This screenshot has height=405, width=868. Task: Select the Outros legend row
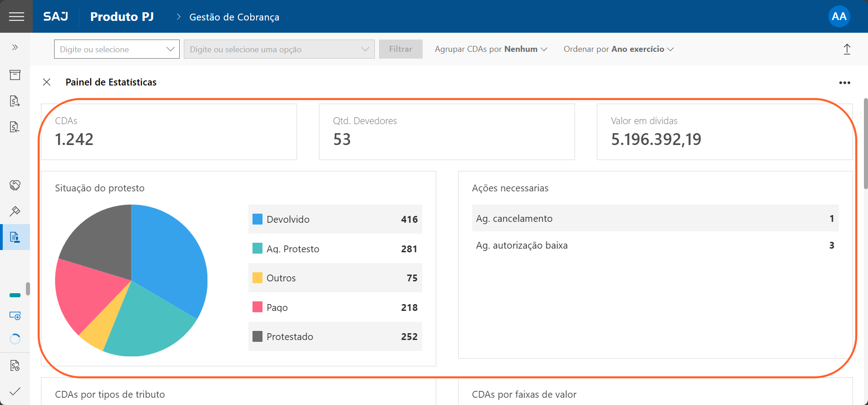pos(335,278)
